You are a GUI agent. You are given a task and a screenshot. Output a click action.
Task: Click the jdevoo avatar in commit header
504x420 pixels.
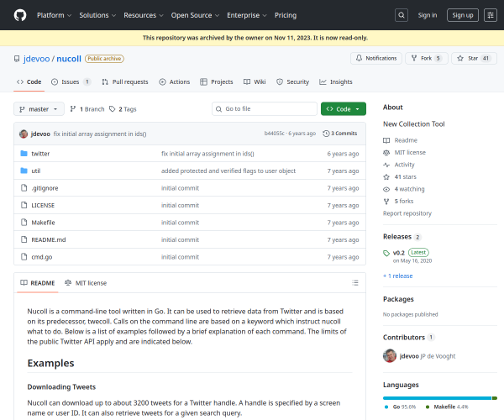coord(24,134)
